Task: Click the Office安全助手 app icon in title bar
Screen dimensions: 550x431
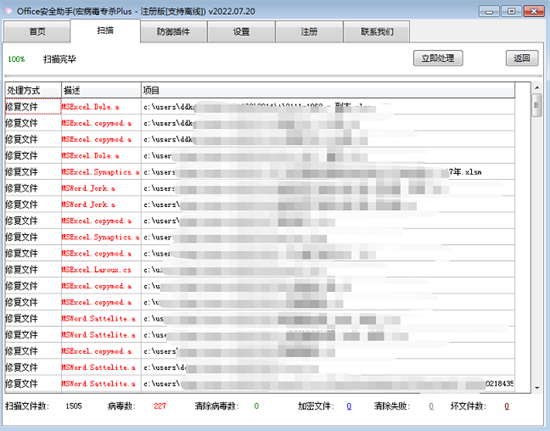Action: coord(9,11)
